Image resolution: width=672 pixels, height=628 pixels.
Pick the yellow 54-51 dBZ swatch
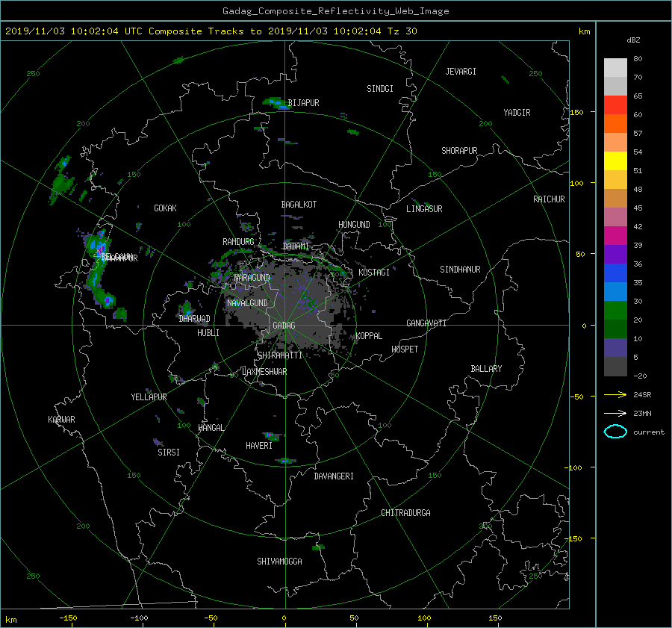(x=615, y=161)
